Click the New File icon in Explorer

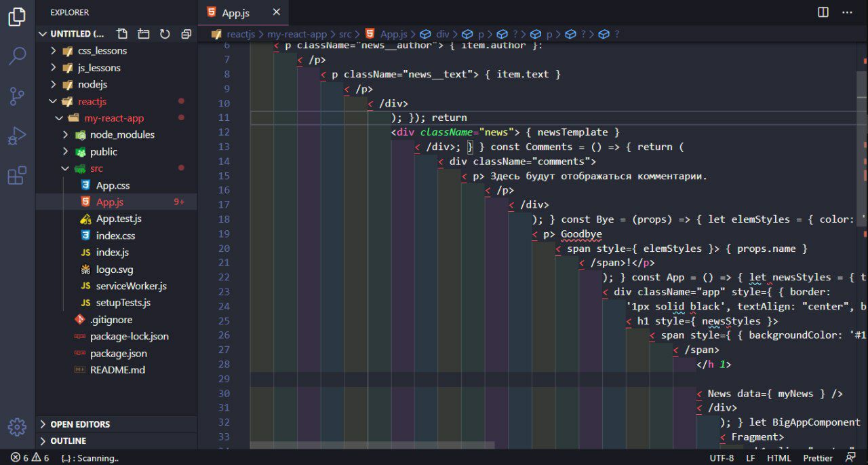(121, 33)
